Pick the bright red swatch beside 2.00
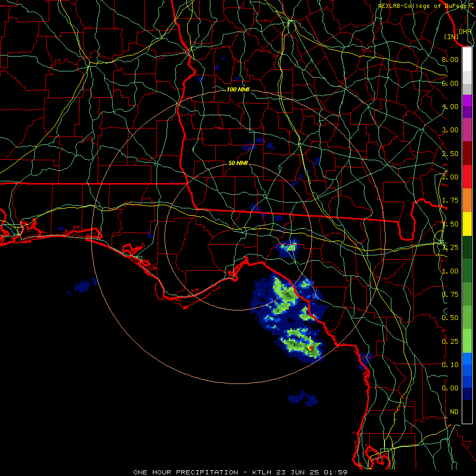Screen dimensions: 476x476 coord(467,176)
